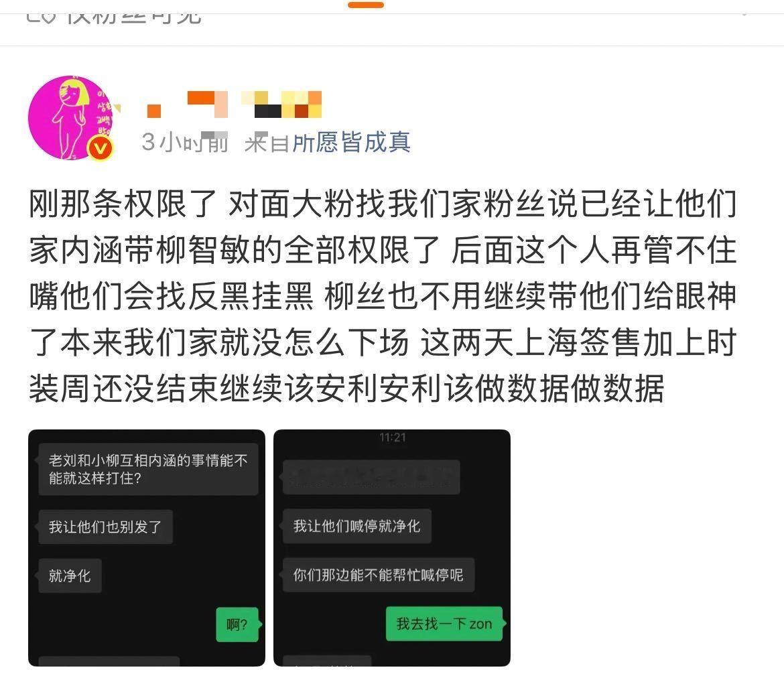Tap the 3小时前 post timestamp

click(x=184, y=143)
